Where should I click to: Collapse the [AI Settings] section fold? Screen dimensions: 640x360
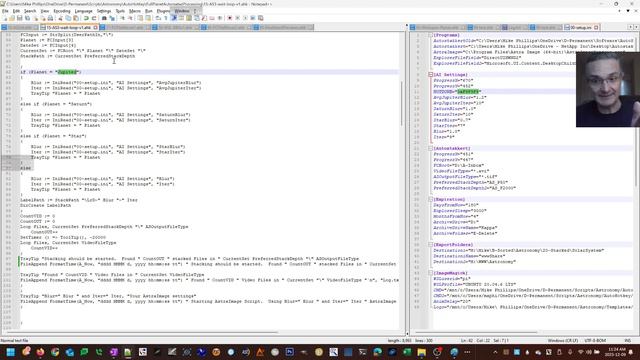click(430, 75)
